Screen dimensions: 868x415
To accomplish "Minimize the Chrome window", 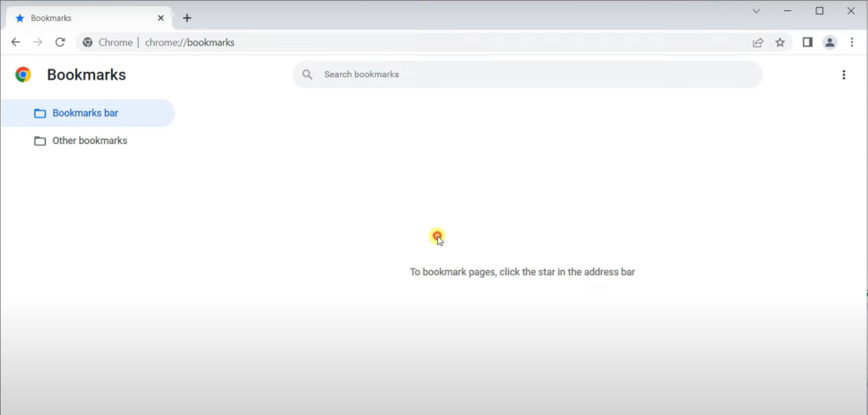I will pos(787,10).
